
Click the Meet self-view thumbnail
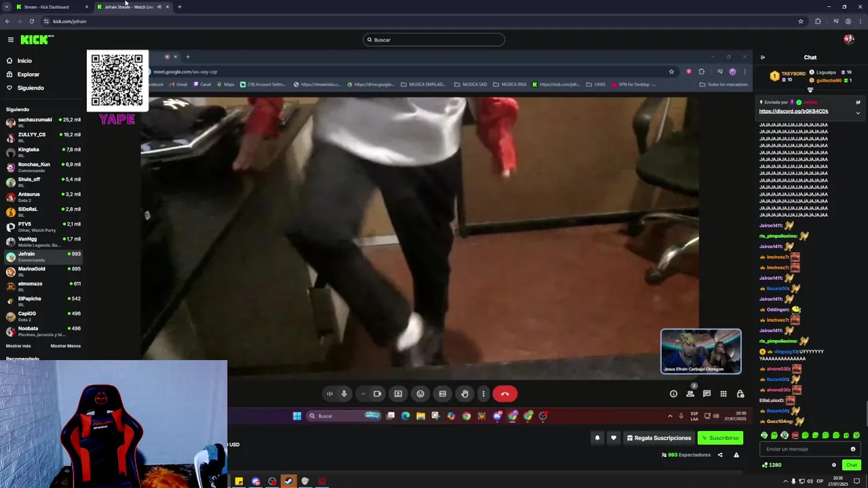701,351
